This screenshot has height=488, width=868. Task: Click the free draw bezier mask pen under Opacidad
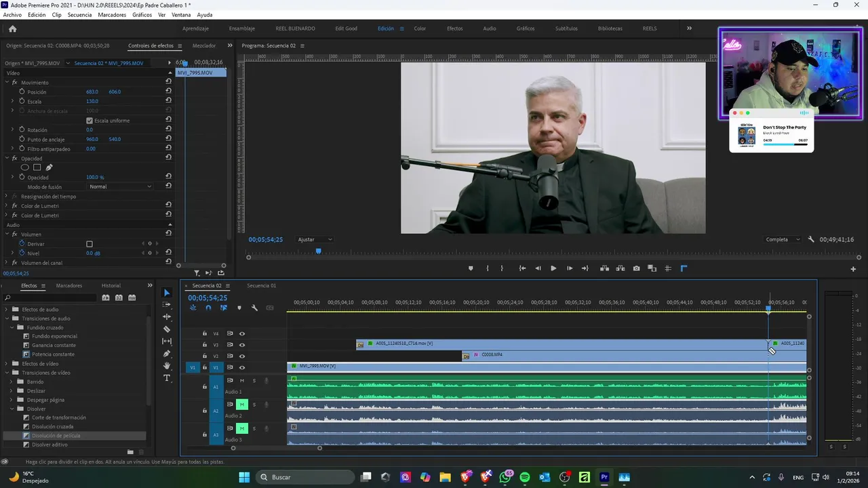click(49, 167)
